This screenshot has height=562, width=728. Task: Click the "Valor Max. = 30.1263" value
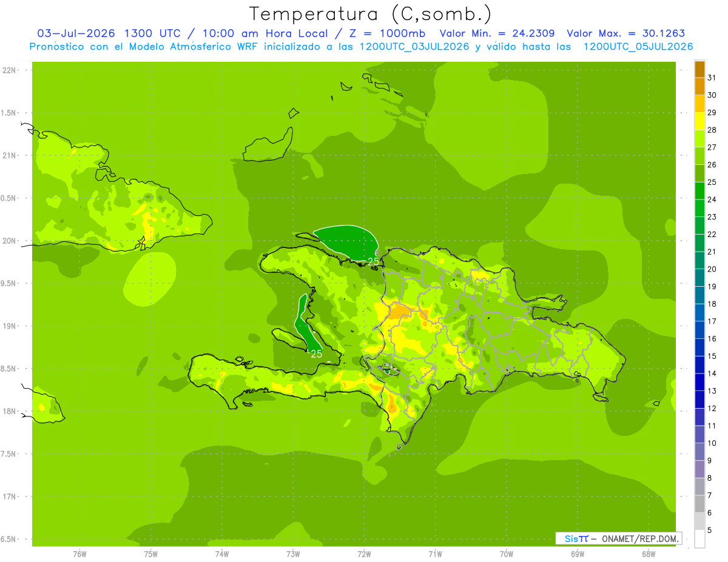[625, 33]
